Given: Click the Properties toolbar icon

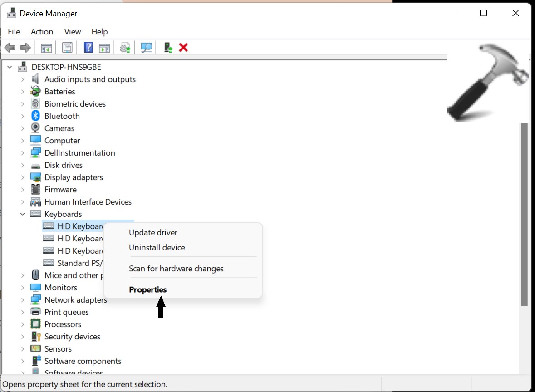Looking at the screenshot, I should pyautogui.click(x=67, y=48).
